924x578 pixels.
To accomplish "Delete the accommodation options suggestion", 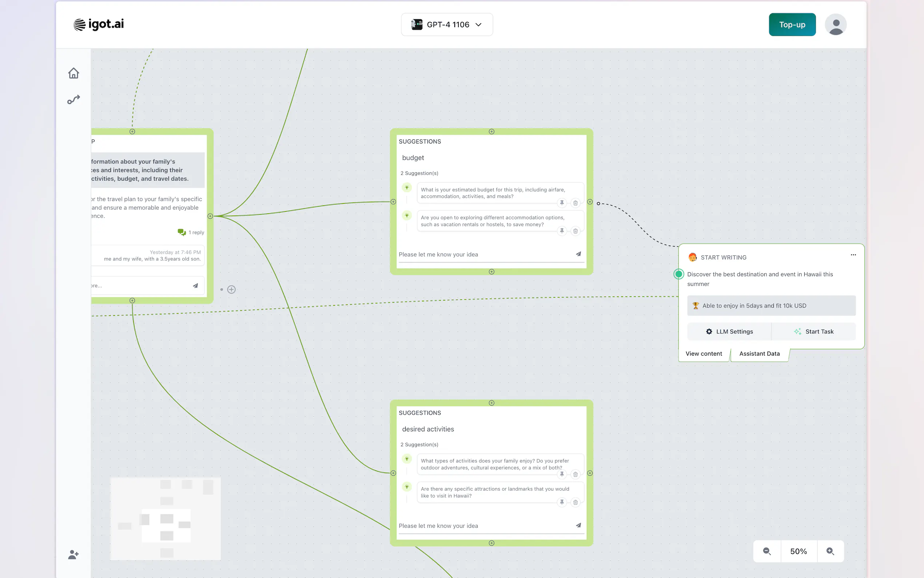I will [575, 231].
